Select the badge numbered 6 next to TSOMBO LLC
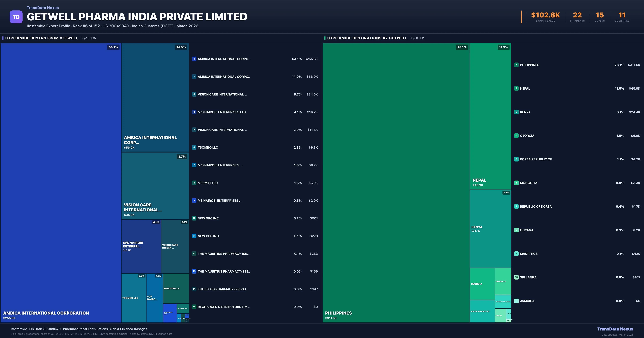 click(x=194, y=148)
